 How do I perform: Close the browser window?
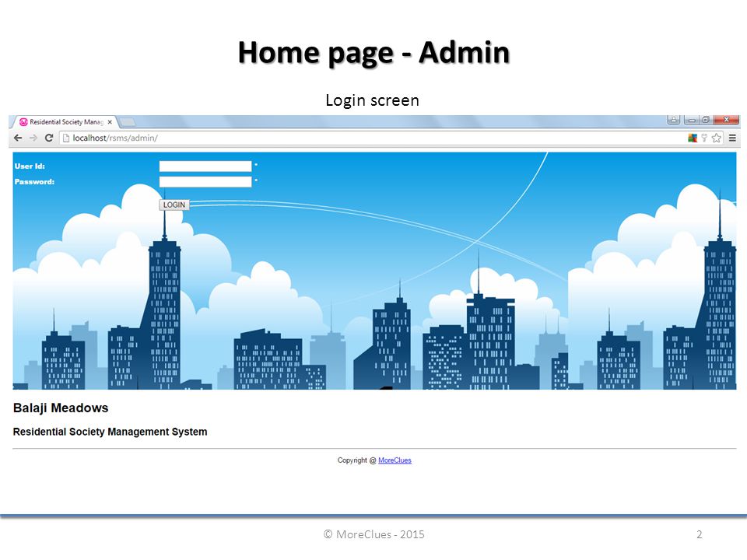727,120
